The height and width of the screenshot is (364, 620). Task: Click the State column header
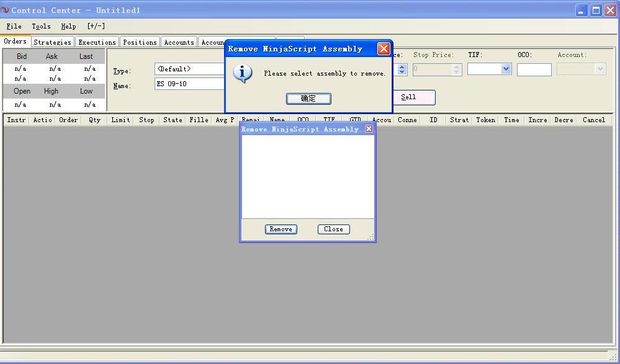(x=173, y=120)
